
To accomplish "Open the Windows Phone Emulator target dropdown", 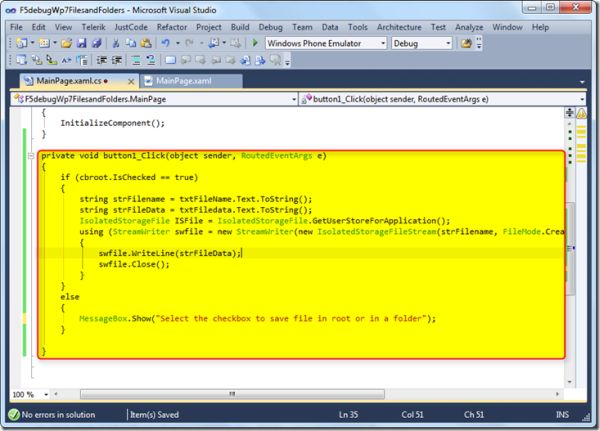I will 381,44.
